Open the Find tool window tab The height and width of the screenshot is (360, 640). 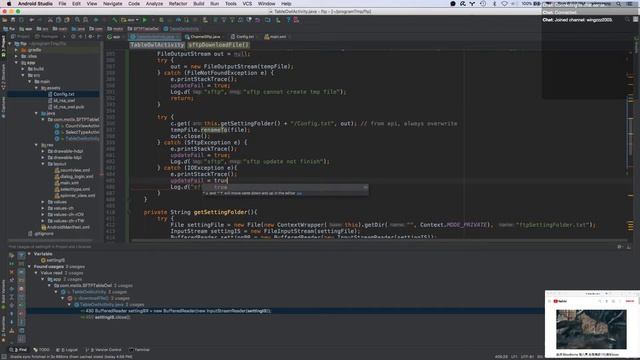(x=18, y=350)
